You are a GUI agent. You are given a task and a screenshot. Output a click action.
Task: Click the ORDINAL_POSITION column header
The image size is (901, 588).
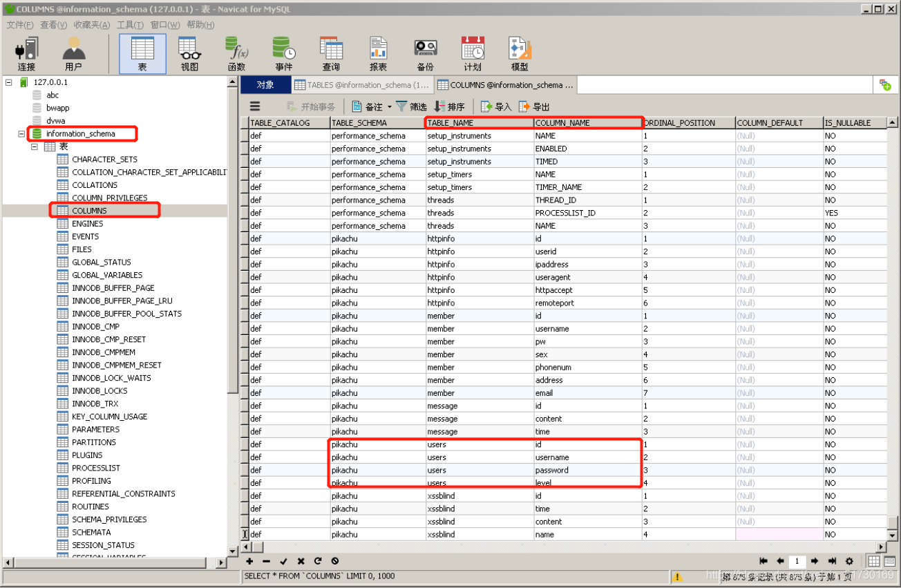pos(688,123)
